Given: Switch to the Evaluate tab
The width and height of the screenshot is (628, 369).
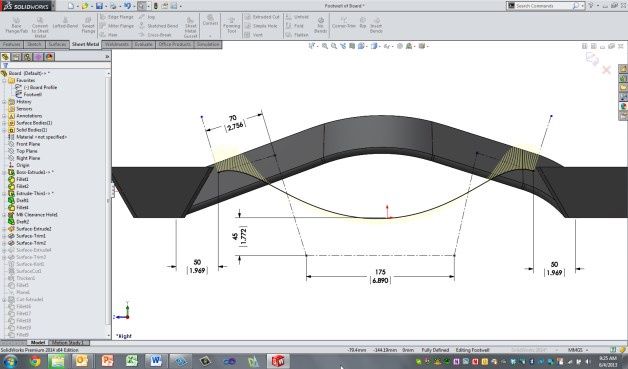Looking at the screenshot, I should click(x=143, y=44).
